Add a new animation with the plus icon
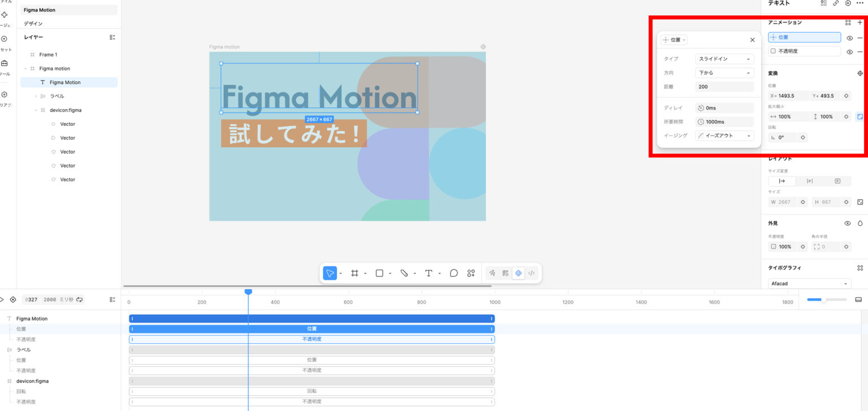 coord(860,23)
